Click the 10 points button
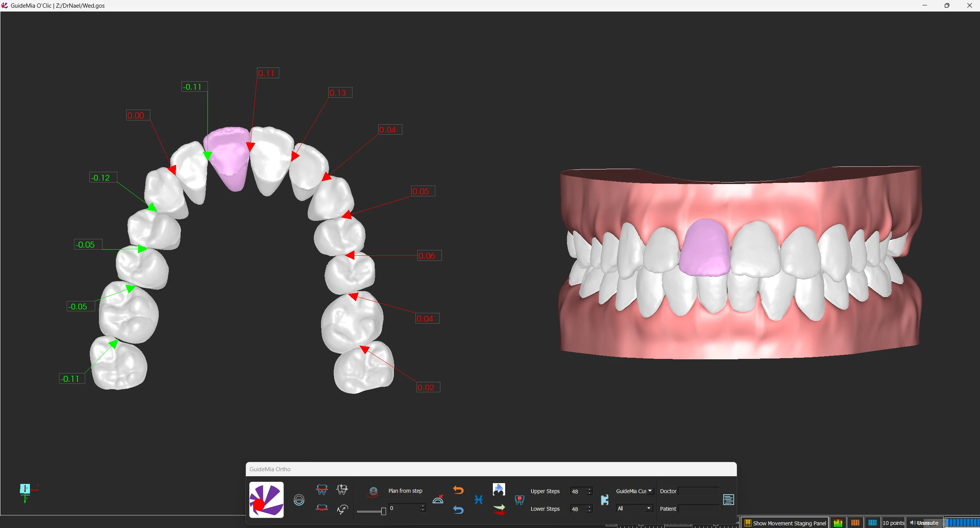 893,523
